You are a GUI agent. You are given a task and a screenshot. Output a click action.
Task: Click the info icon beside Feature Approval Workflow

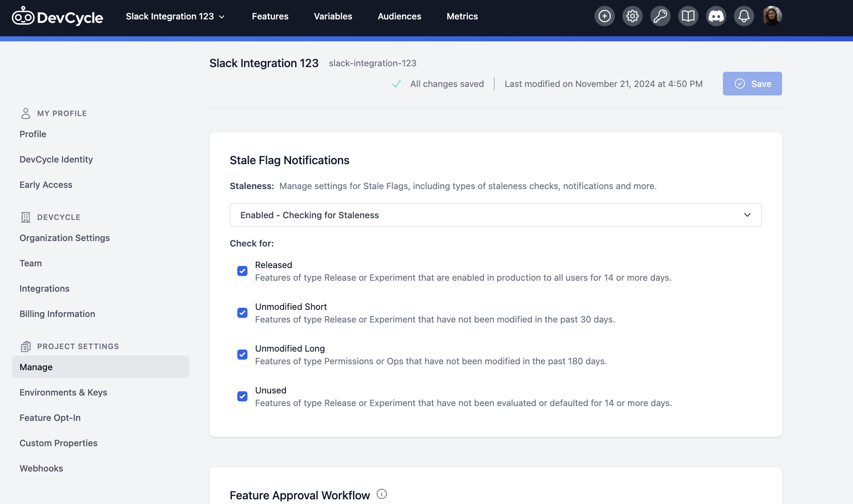click(x=381, y=494)
